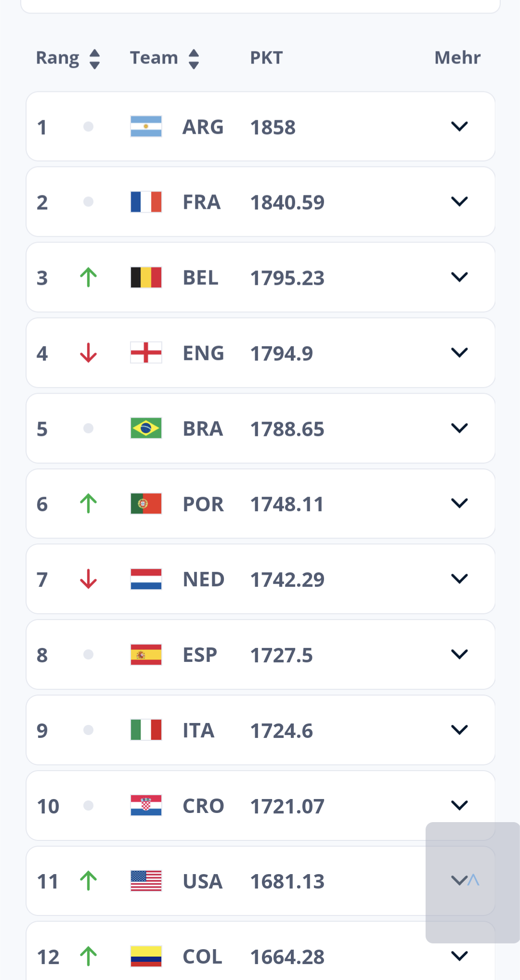Click the Portugal flag icon
Screen dimensions: 520x980
tap(146, 503)
